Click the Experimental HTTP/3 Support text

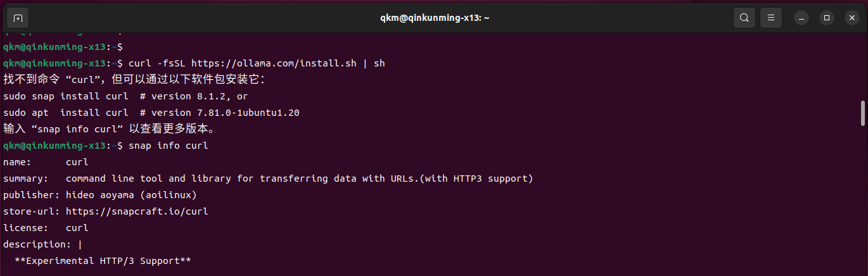(103, 261)
